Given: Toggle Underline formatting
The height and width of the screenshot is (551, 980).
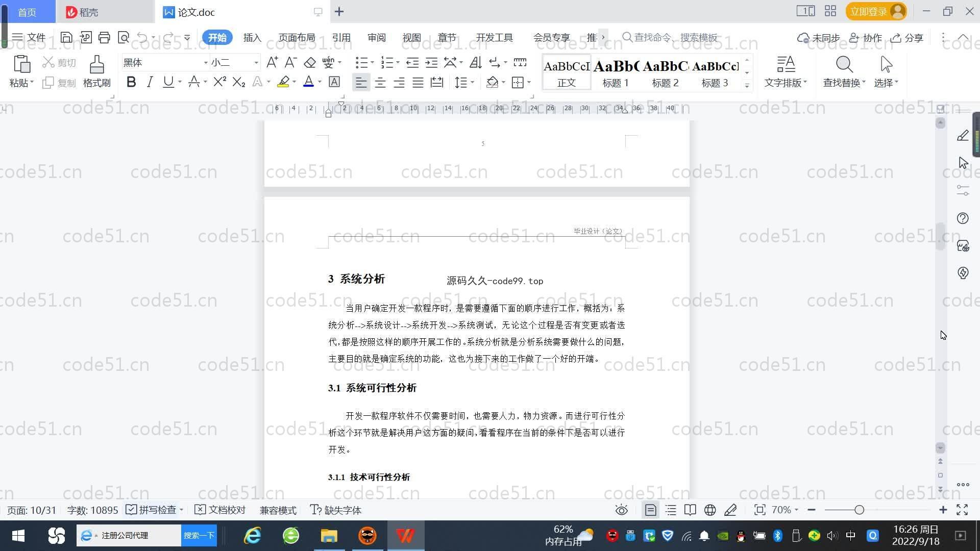Looking at the screenshot, I should [168, 82].
